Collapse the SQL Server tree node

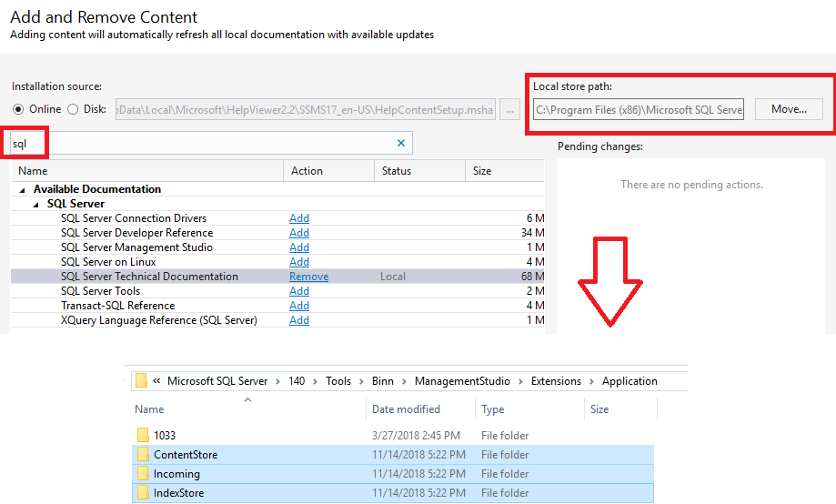point(35,205)
